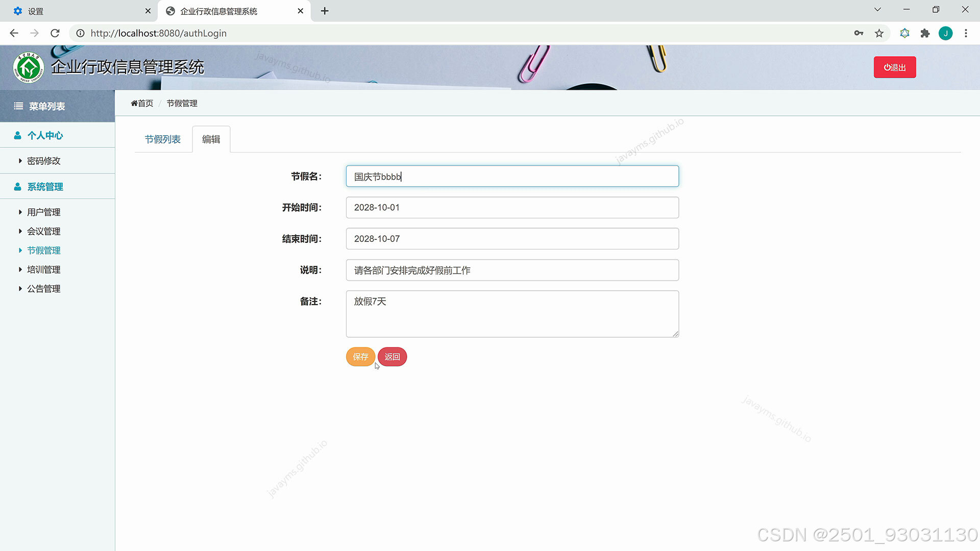980x551 pixels.
Task: Select the 编辑 tab
Action: (x=211, y=139)
